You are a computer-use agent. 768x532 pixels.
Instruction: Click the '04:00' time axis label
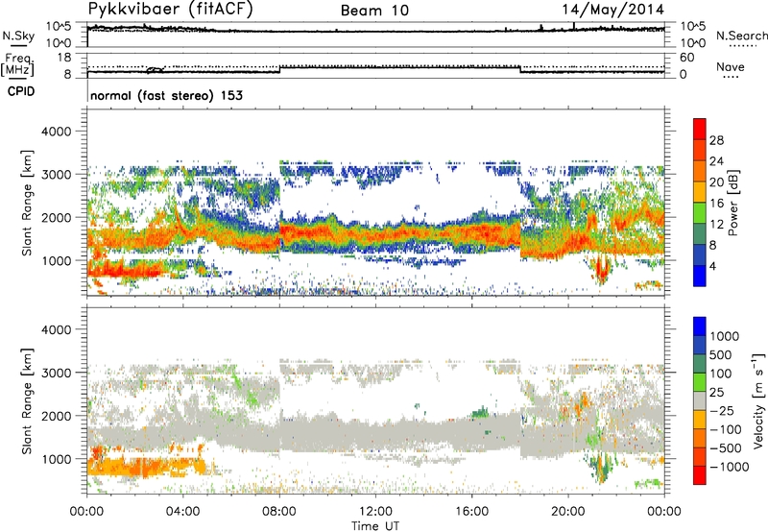pyautogui.click(x=182, y=512)
